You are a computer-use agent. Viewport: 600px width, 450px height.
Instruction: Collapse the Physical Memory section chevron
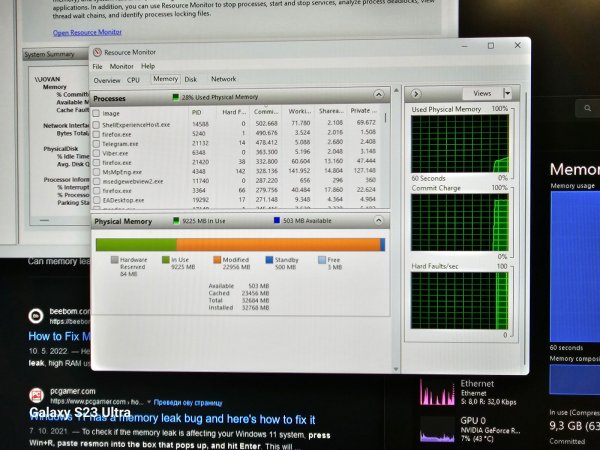click(378, 220)
